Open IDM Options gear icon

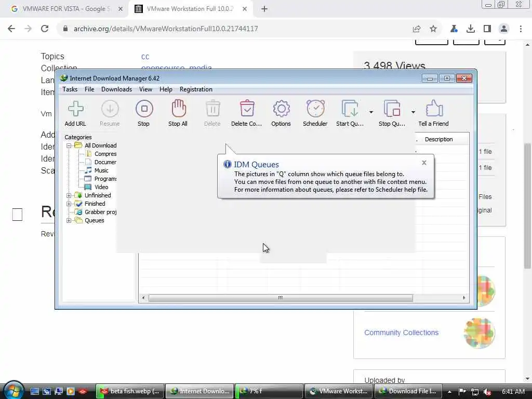pos(281,113)
